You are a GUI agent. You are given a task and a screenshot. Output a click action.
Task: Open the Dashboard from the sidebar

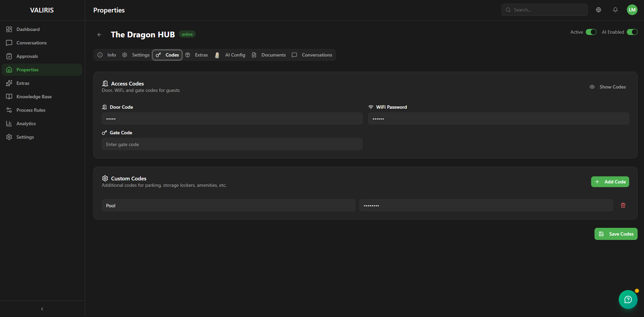point(28,29)
